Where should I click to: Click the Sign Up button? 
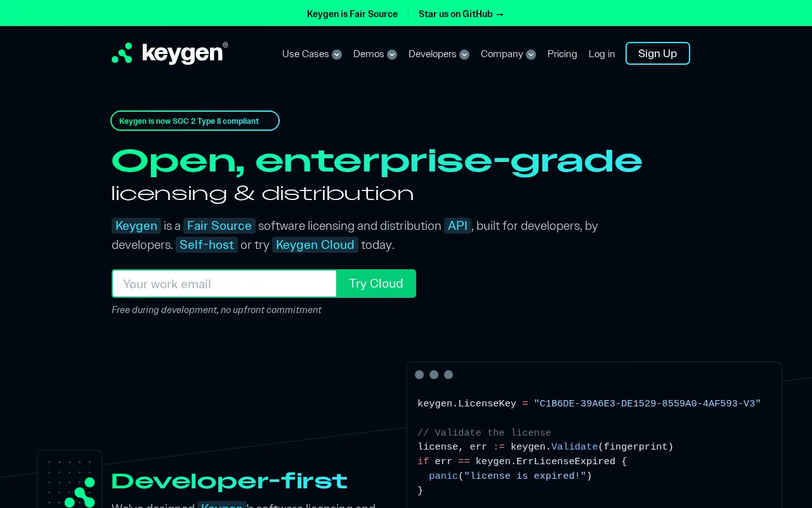coord(658,53)
